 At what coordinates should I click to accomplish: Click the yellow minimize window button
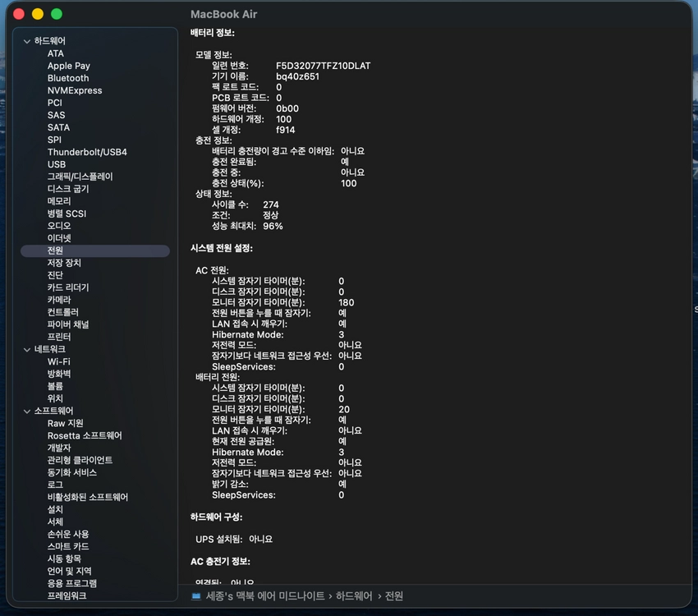click(x=38, y=14)
